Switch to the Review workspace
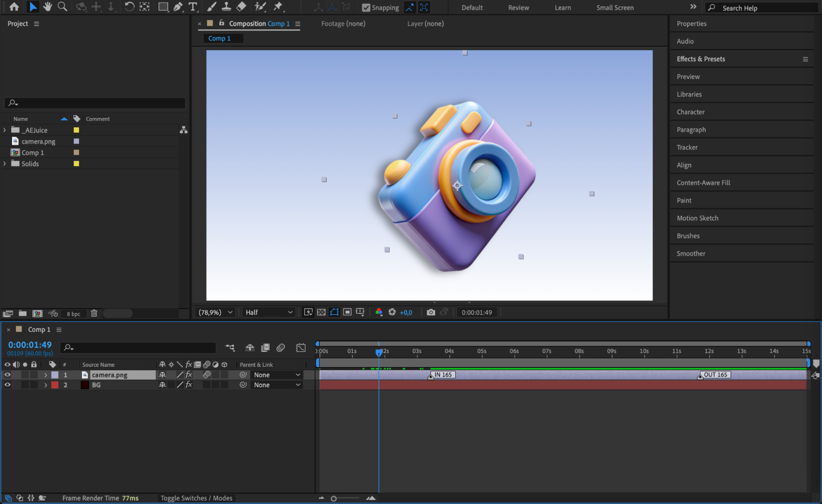The width and height of the screenshot is (822, 504). [518, 7]
